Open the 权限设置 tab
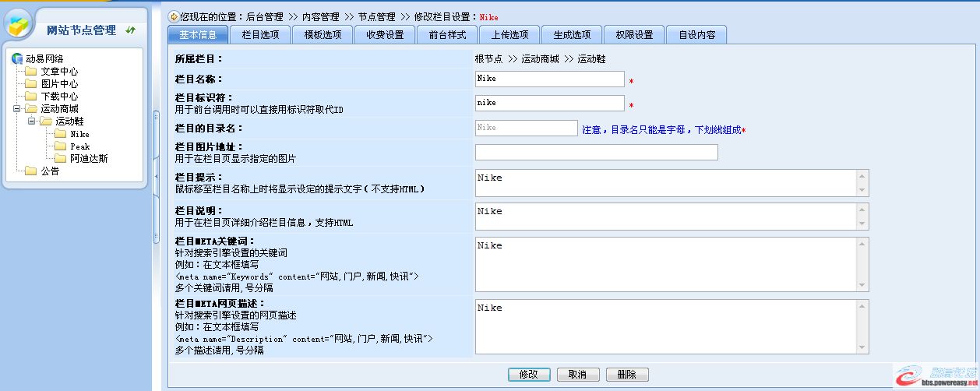The width and height of the screenshot is (980, 391). click(634, 34)
